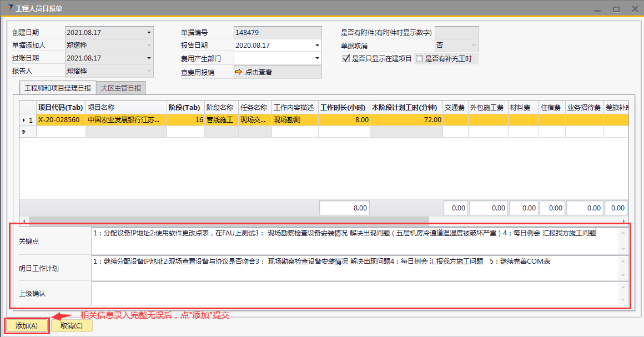
Task: Select the 工程师和项目经理日报 tab
Action: point(58,88)
